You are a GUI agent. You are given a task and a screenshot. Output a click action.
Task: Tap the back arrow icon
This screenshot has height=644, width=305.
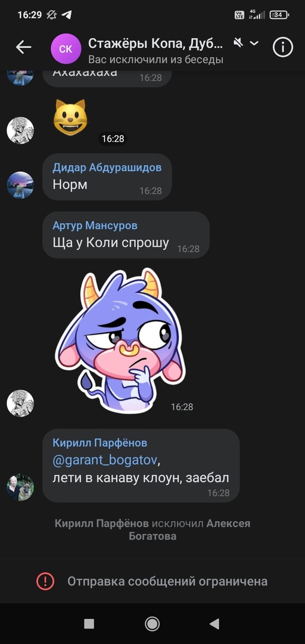(24, 48)
